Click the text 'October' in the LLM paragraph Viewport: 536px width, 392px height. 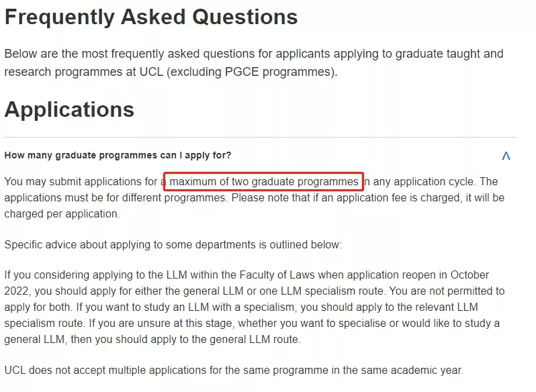(x=470, y=275)
